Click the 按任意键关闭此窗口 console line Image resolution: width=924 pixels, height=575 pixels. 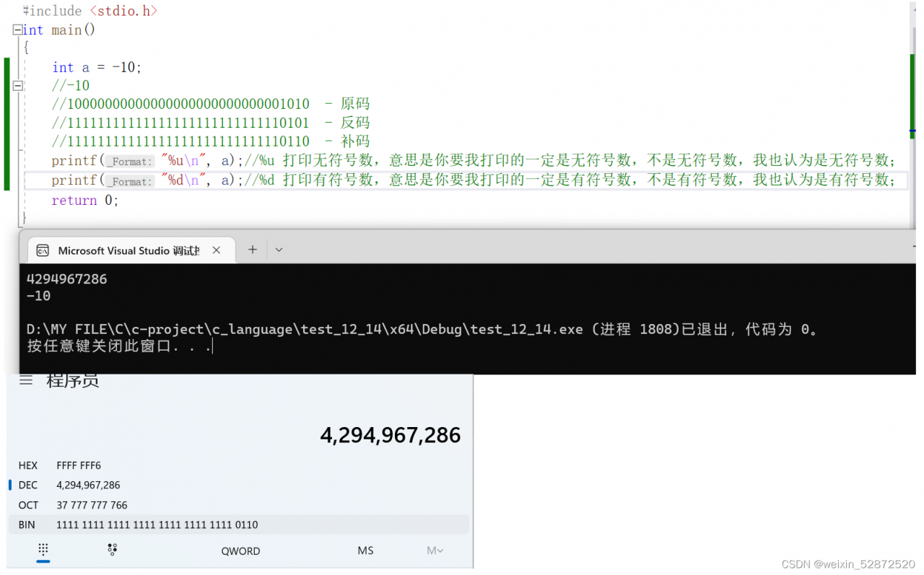(120, 346)
